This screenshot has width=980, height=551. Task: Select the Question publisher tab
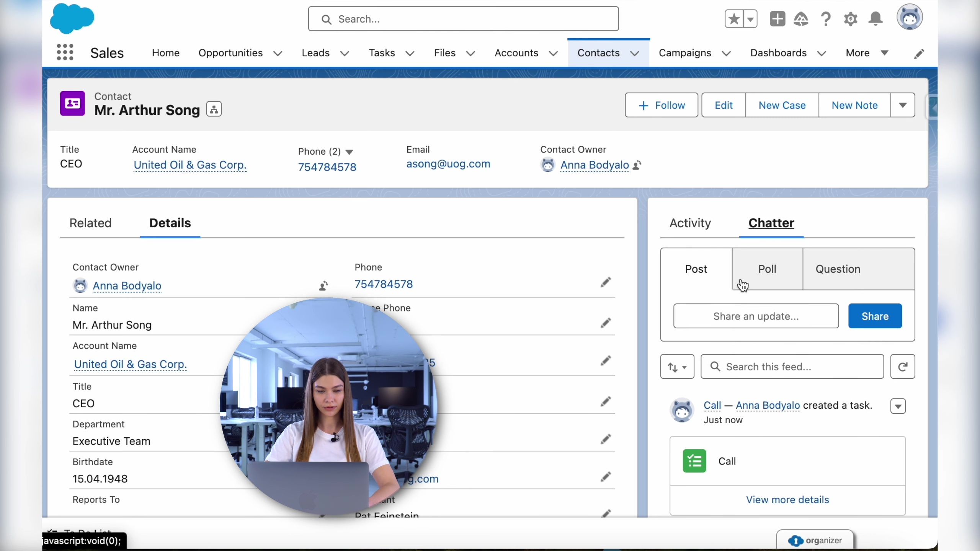838,269
